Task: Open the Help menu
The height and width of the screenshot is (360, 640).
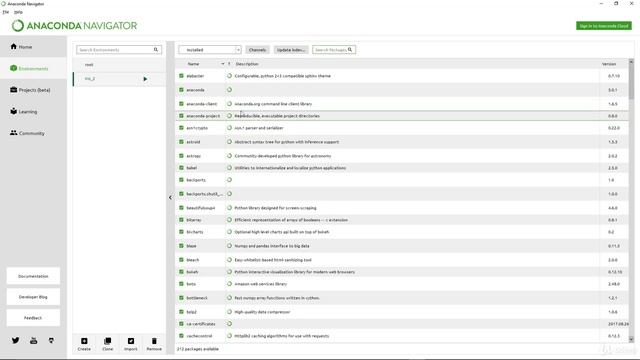Action: coord(18,12)
